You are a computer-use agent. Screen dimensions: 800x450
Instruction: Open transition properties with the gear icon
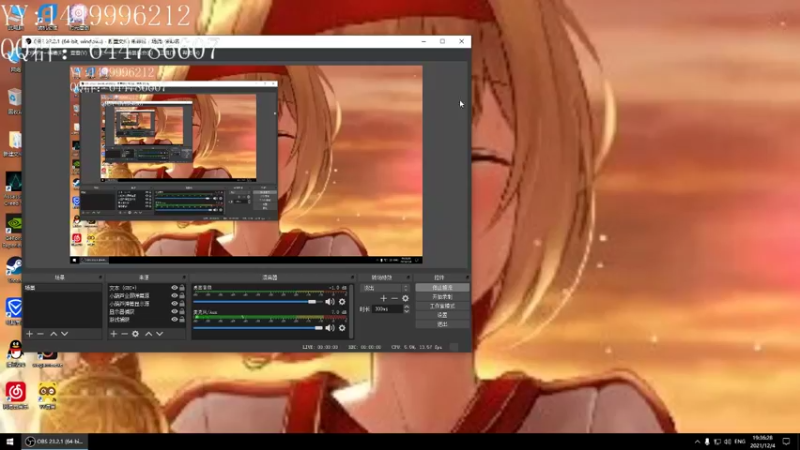[x=406, y=298]
